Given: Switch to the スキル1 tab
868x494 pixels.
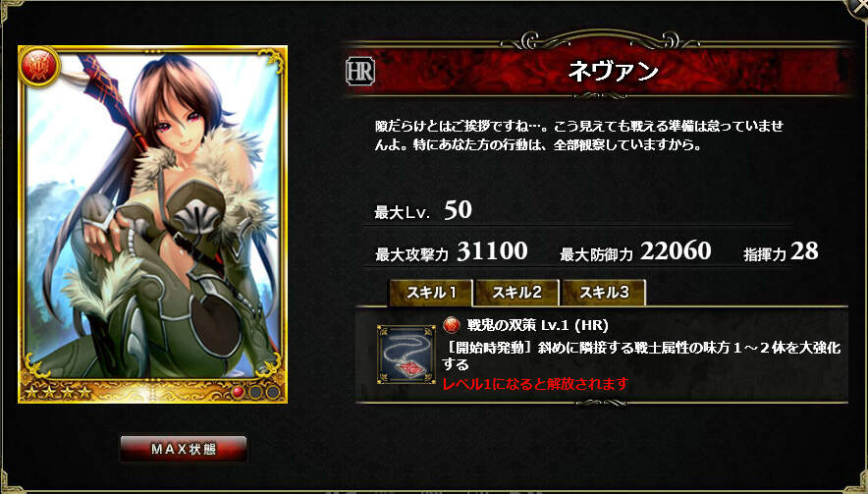Looking at the screenshot, I should click(x=431, y=293).
